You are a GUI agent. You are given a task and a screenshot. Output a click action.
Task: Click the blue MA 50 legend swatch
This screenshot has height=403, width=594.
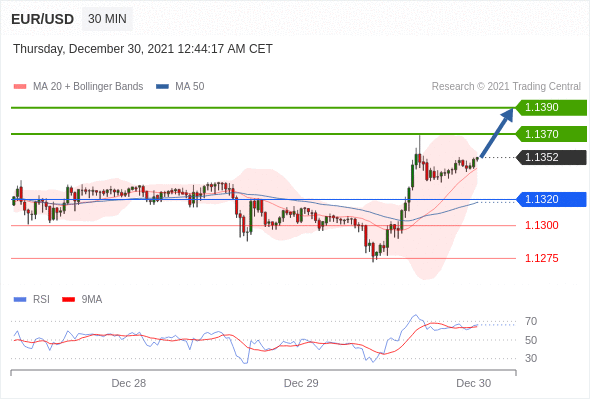pos(163,86)
